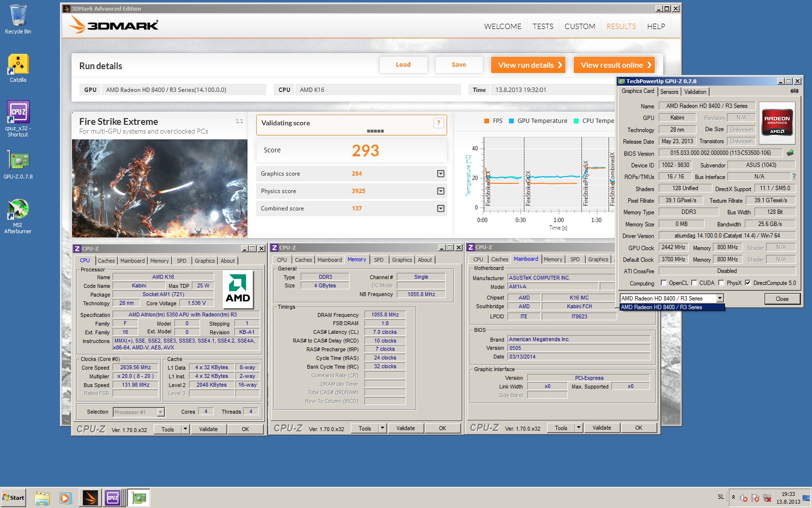Open GPU-Z.0.7.8 desktop icon
Viewport: 812px width, 508px height.
[18, 165]
